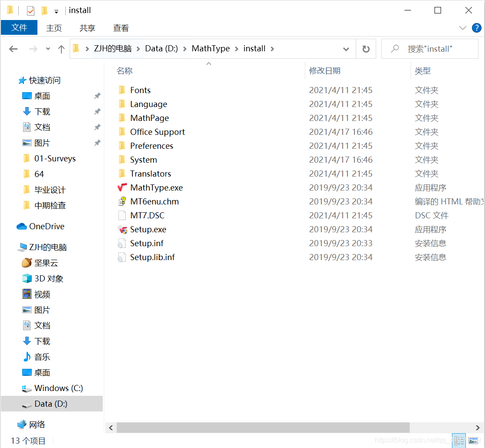Open the recent locations dropdown

pos(48,49)
